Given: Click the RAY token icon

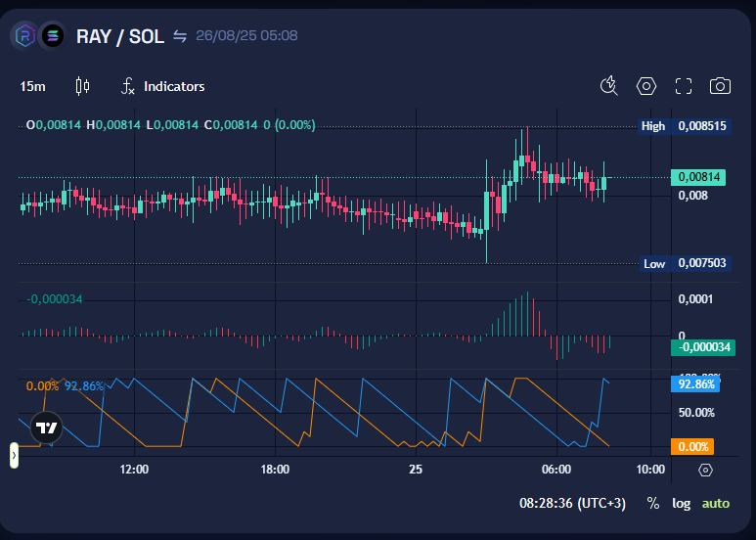Looking at the screenshot, I should pyautogui.click(x=24, y=36).
